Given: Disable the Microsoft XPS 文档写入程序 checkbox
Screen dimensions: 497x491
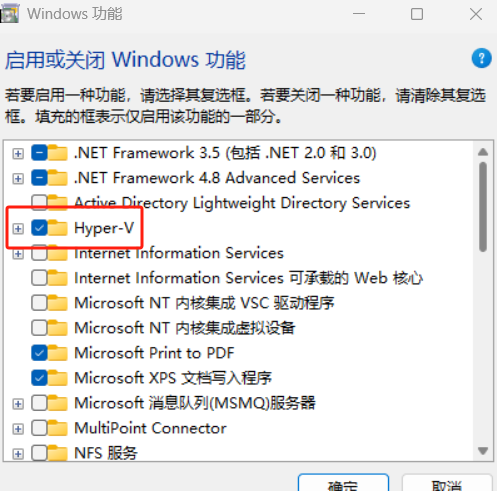Looking at the screenshot, I should (39, 378).
